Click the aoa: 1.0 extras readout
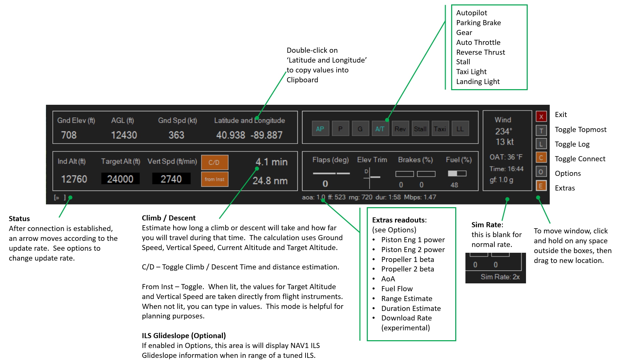 313,197
